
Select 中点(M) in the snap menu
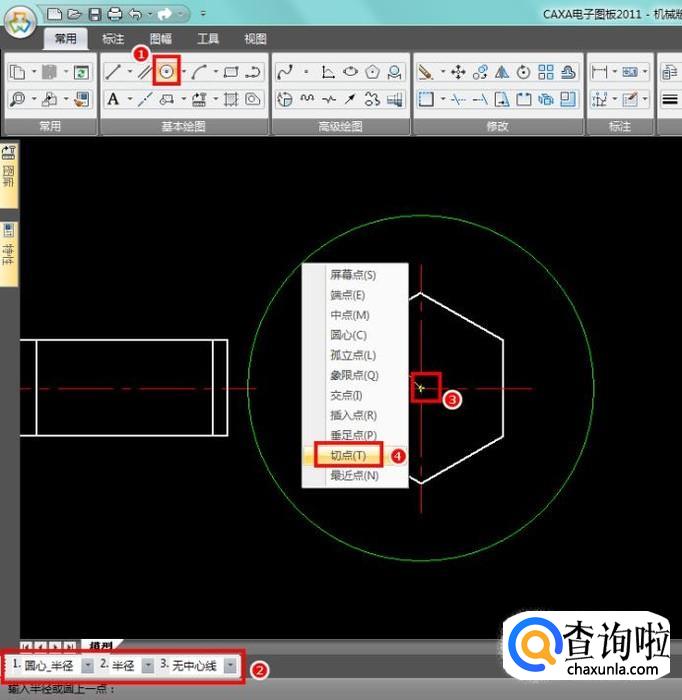tap(349, 315)
